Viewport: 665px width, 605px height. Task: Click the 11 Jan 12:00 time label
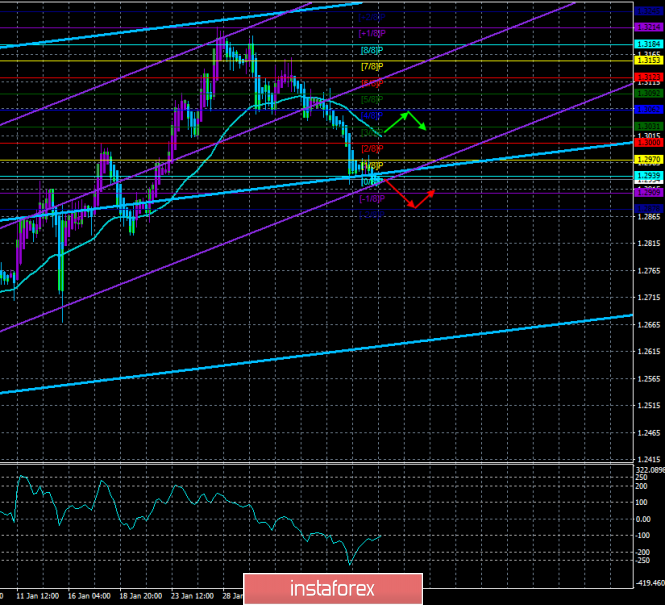click(38, 596)
